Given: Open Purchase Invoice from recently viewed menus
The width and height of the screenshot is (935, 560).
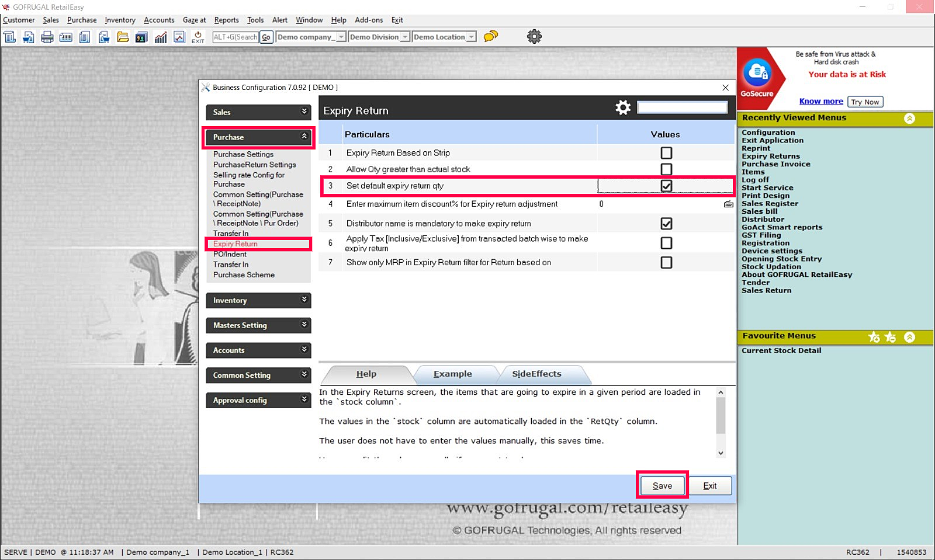Looking at the screenshot, I should (776, 164).
